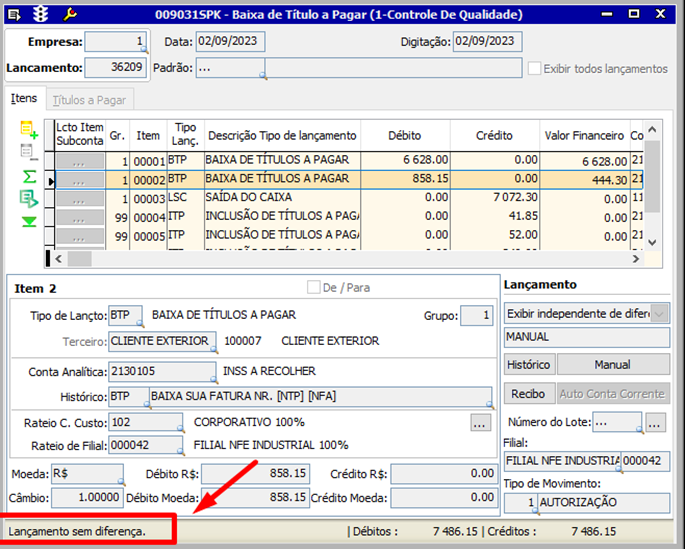685x549 pixels.
Task: Open the window menu icon at top-left
Action: (15, 13)
